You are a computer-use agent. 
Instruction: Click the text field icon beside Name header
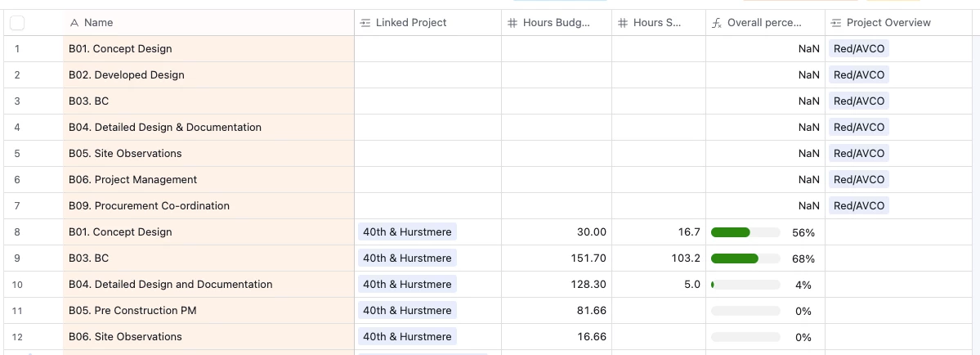point(74,23)
